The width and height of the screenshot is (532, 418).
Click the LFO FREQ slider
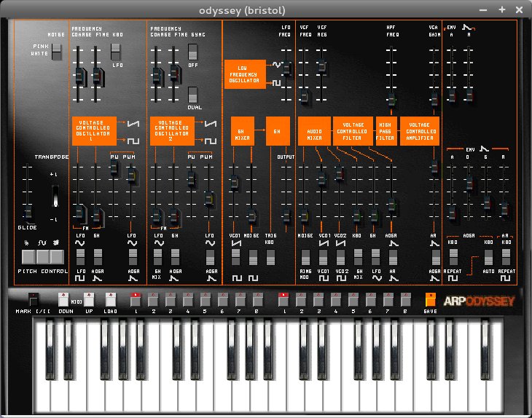[x=286, y=68]
